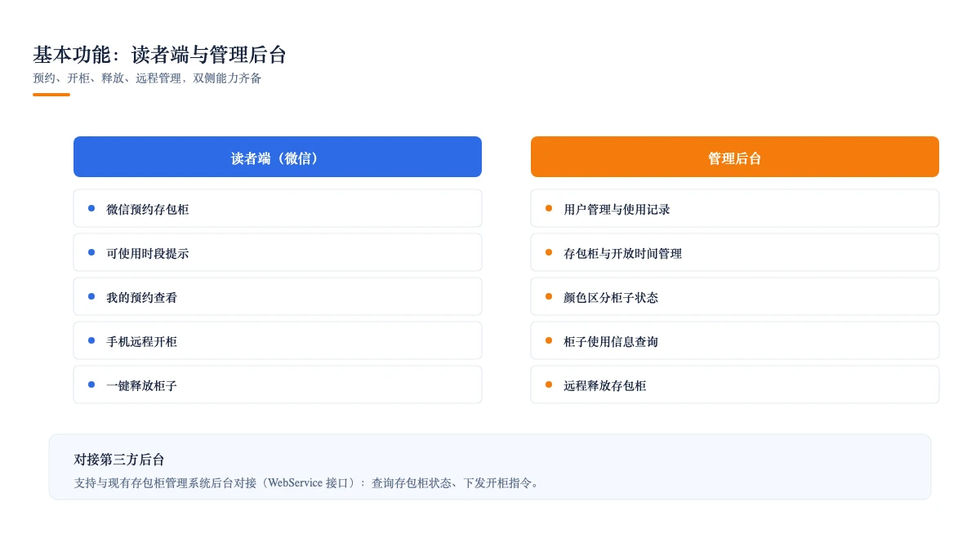This screenshot has height=551, width=980.
Task: Click the 对接第三方后台 heading
Action: click(119, 460)
